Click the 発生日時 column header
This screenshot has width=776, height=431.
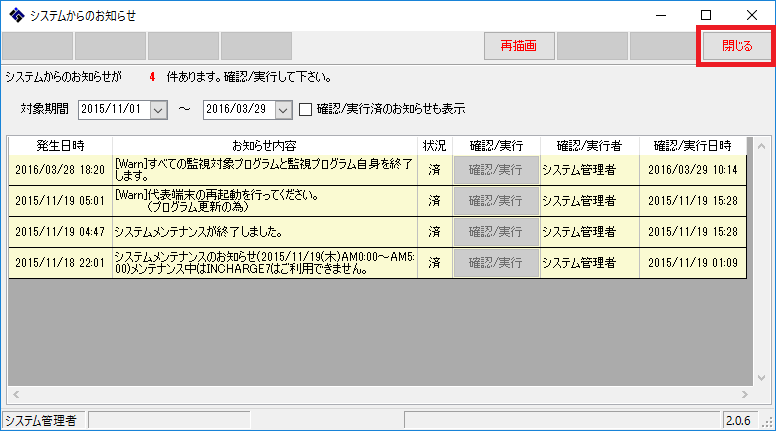tap(60, 145)
